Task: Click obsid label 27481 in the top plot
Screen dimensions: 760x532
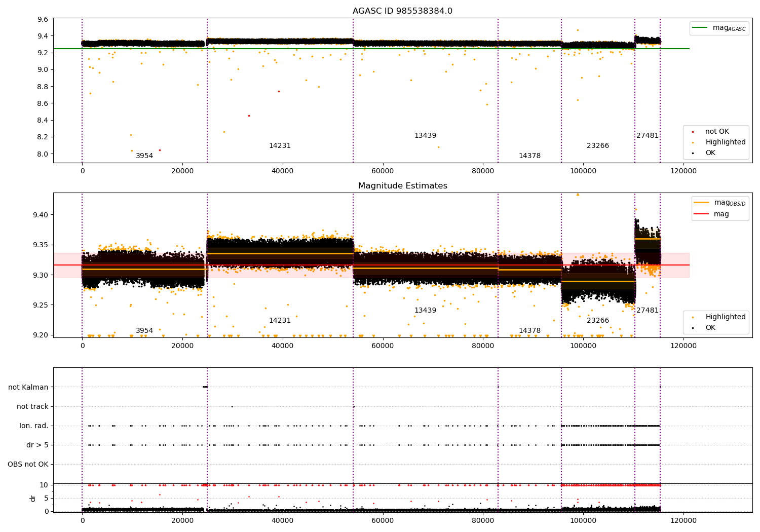Action: point(648,136)
